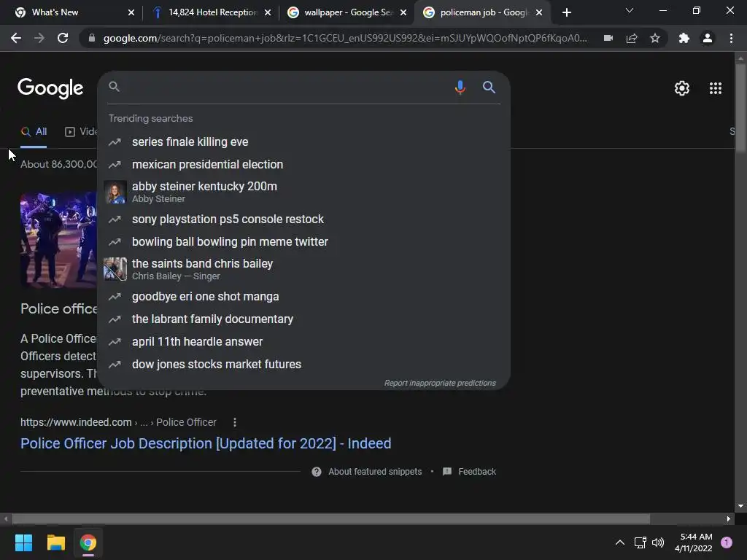Open Chrome three-dot menu

point(731,38)
